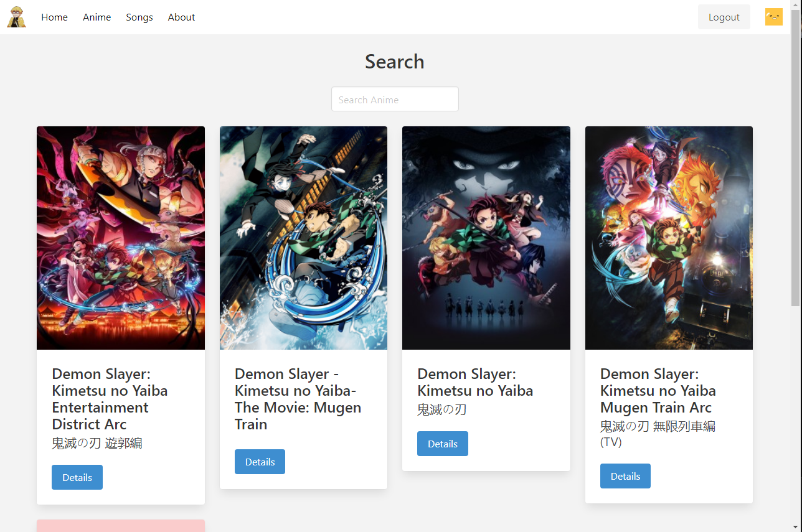
Task: Focus the Search Anime input field
Action: (x=395, y=100)
